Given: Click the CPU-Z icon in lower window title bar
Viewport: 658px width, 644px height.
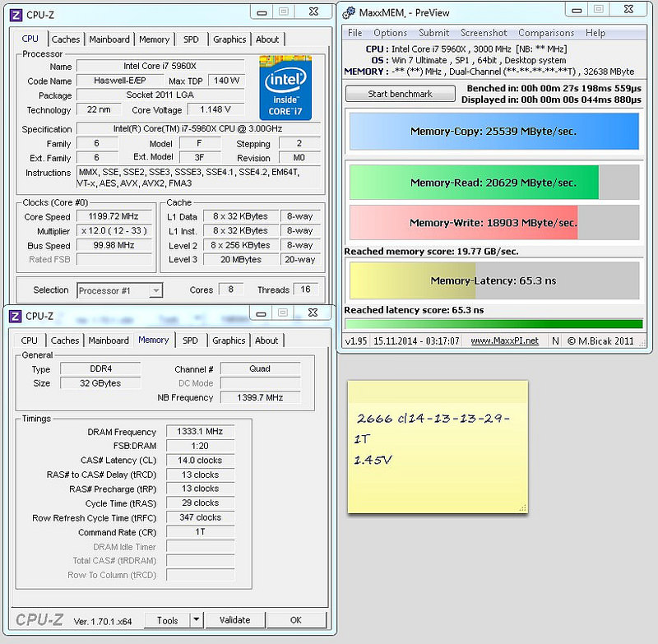Looking at the screenshot, I should point(15,316).
